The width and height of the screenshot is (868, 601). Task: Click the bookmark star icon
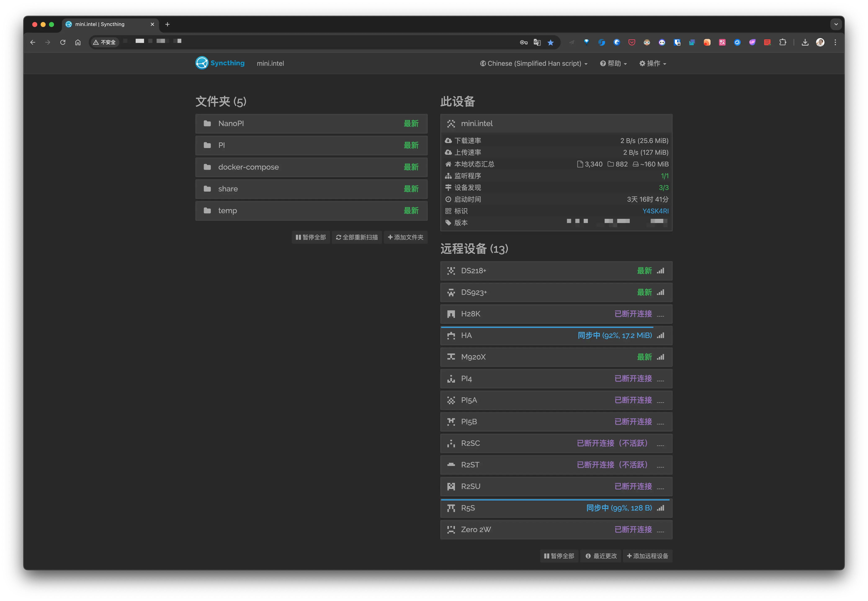click(550, 43)
